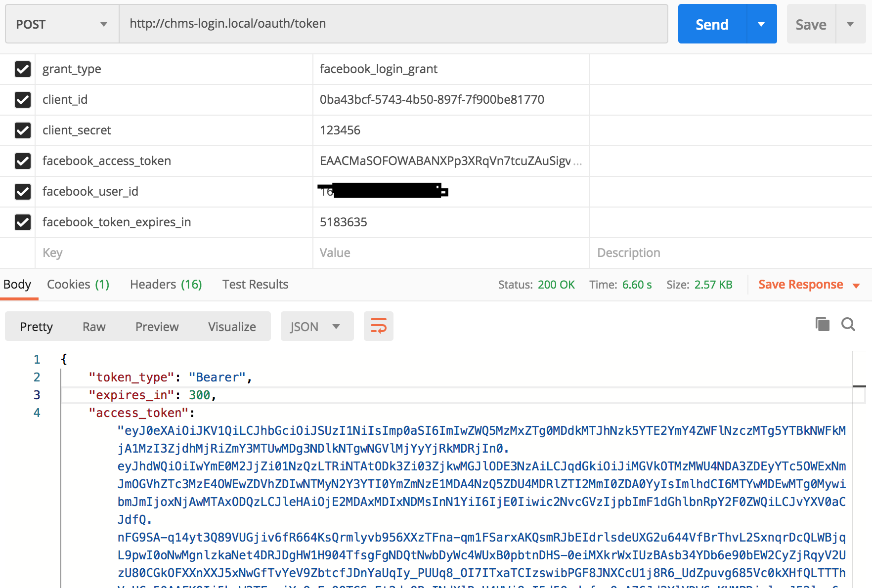Uncheck the facebook_token_expires_in checkbox

(x=23, y=222)
